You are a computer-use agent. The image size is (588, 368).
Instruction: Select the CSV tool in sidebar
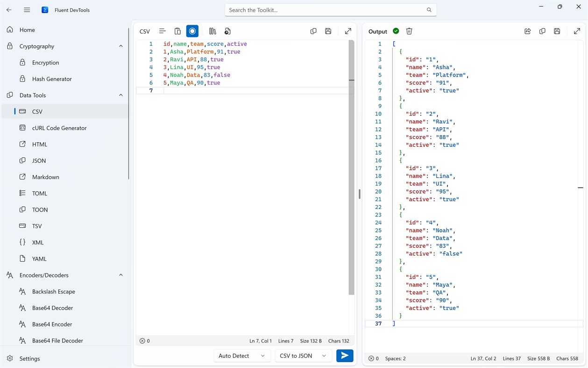click(x=65, y=112)
